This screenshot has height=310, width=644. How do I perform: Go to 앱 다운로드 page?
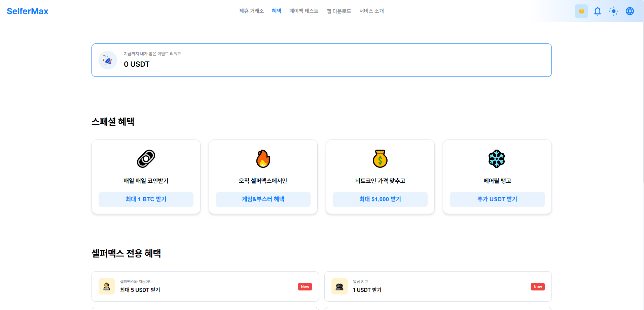pyautogui.click(x=338, y=11)
